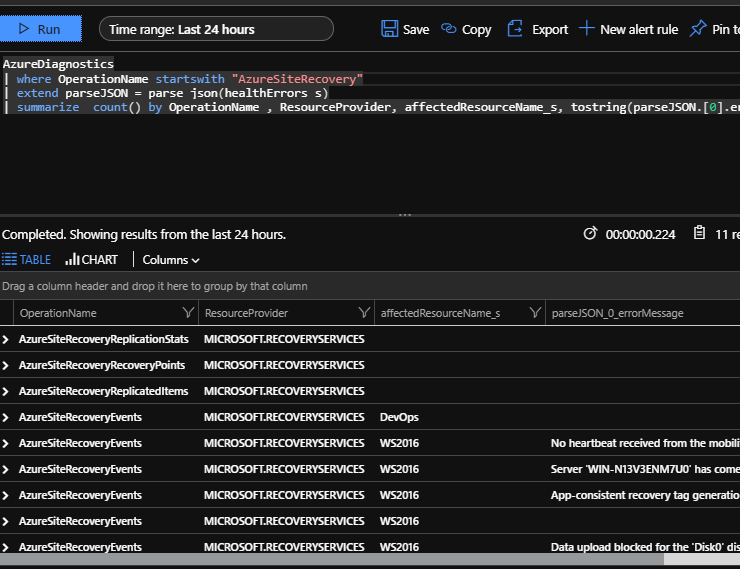740x569 pixels.
Task: Click the Save floppy disk icon
Action: (389, 29)
